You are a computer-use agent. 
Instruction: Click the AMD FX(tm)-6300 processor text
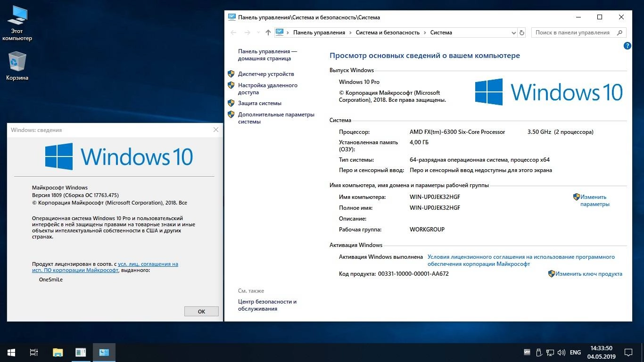pyautogui.click(x=457, y=132)
